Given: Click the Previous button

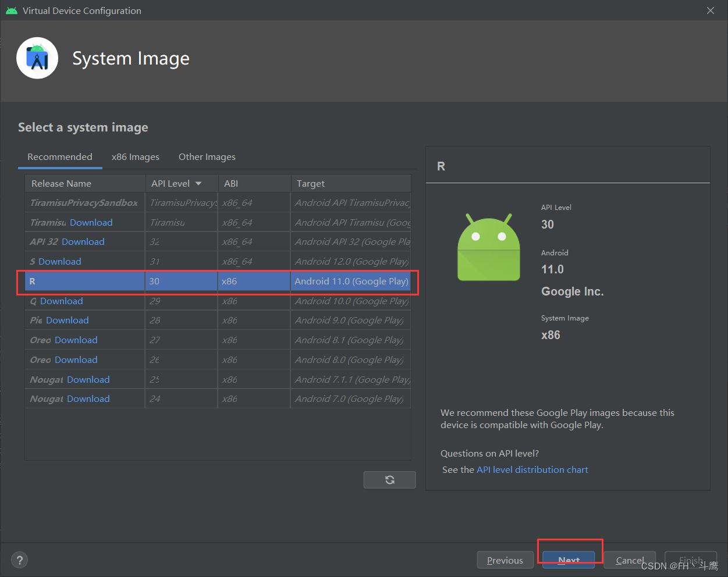Looking at the screenshot, I should click(x=505, y=560).
